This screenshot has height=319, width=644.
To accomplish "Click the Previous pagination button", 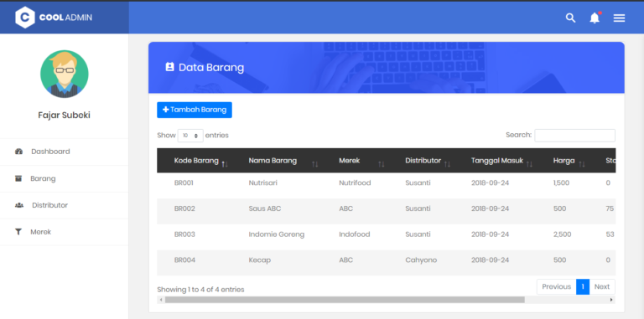I will tap(557, 286).
